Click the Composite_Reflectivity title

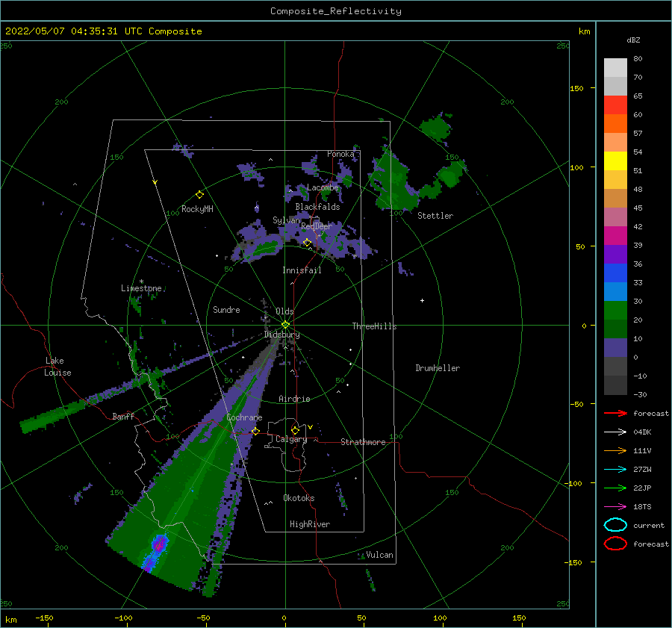coord(335,11)
